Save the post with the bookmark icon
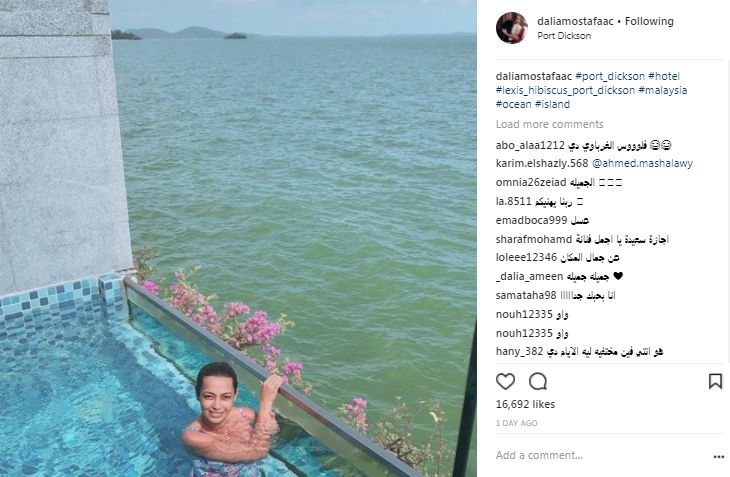The image size is (730, 477). 715,382
